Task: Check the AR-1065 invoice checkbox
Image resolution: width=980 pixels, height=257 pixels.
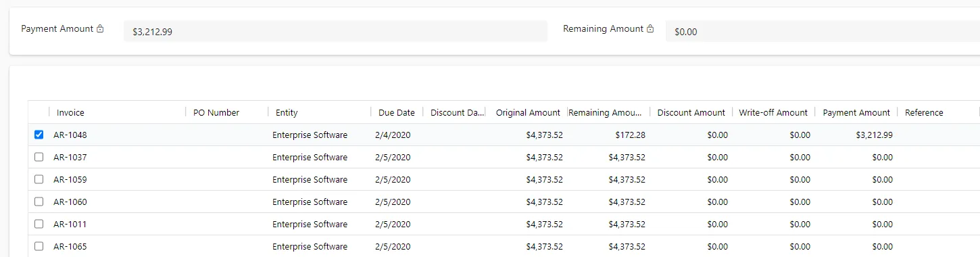Action: [39, 246]
